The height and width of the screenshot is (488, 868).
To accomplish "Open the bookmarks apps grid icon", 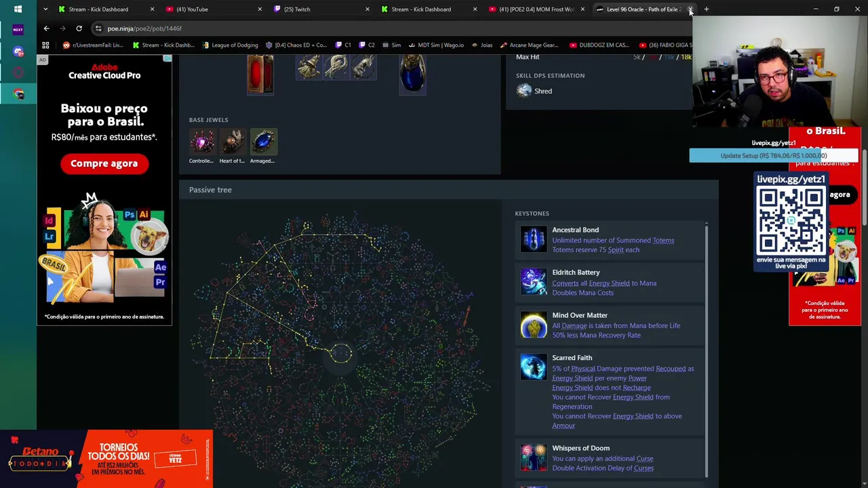I will [45, 45].
